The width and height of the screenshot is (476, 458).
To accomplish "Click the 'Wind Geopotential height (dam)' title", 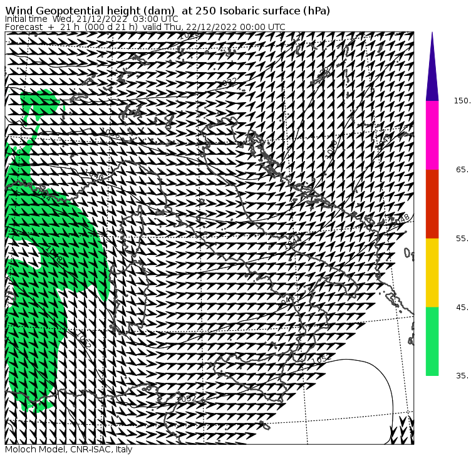I will 168,11.
